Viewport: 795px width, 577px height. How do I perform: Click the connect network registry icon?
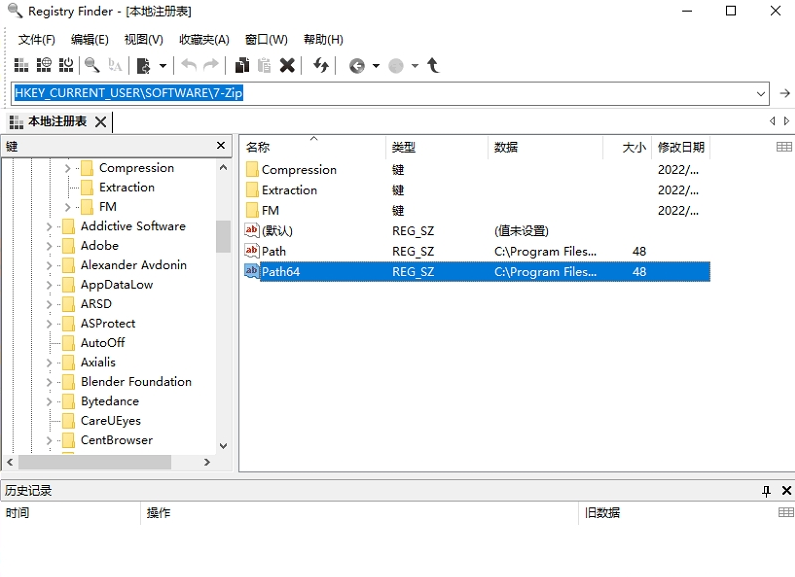click(x=44, y=65)
